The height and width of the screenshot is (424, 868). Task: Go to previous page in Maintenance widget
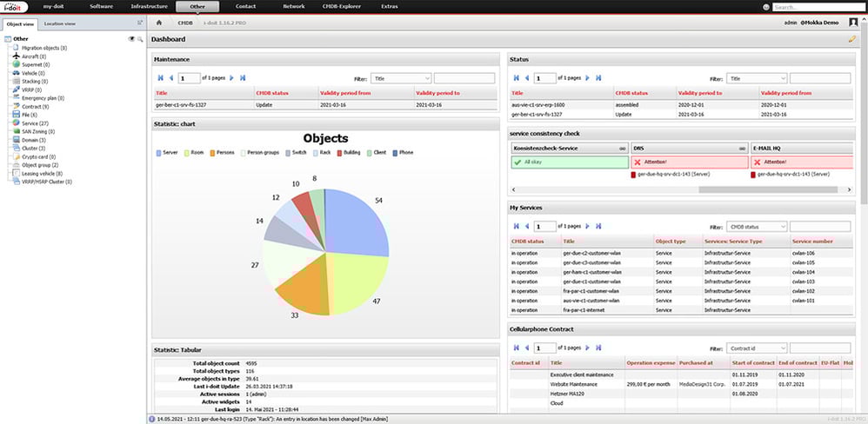(x=171, y=78)
